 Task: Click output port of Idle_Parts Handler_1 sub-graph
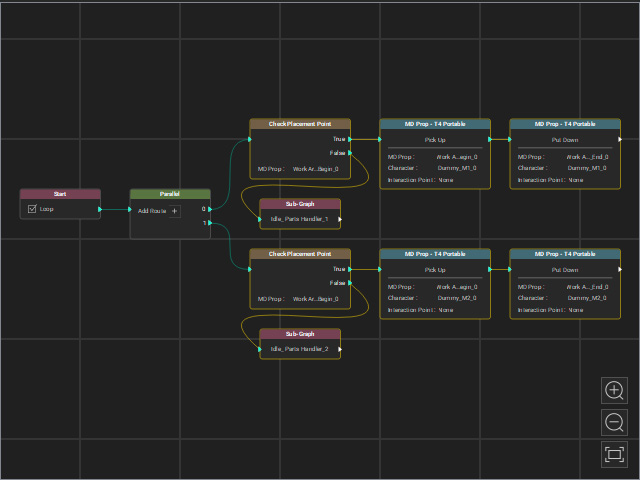coord(340,220)
